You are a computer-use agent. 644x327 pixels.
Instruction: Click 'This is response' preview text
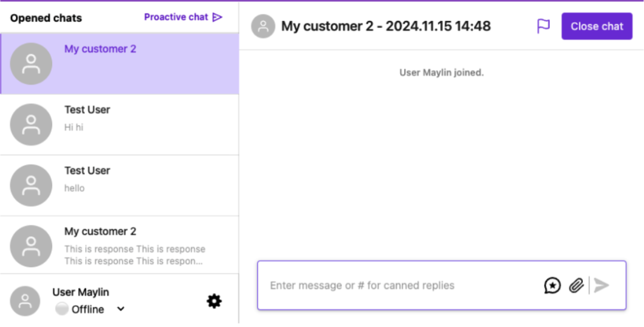135,255
